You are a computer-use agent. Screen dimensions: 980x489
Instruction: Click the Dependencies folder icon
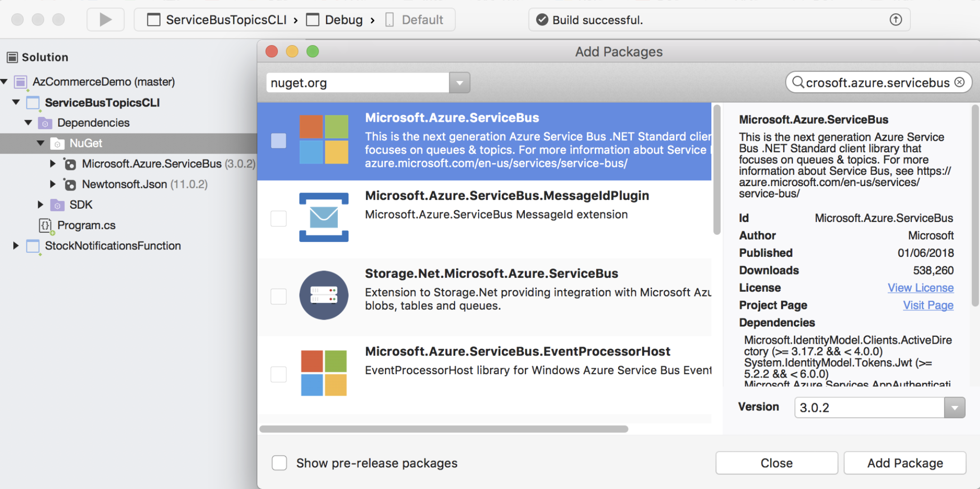click(x=45, y=123)
